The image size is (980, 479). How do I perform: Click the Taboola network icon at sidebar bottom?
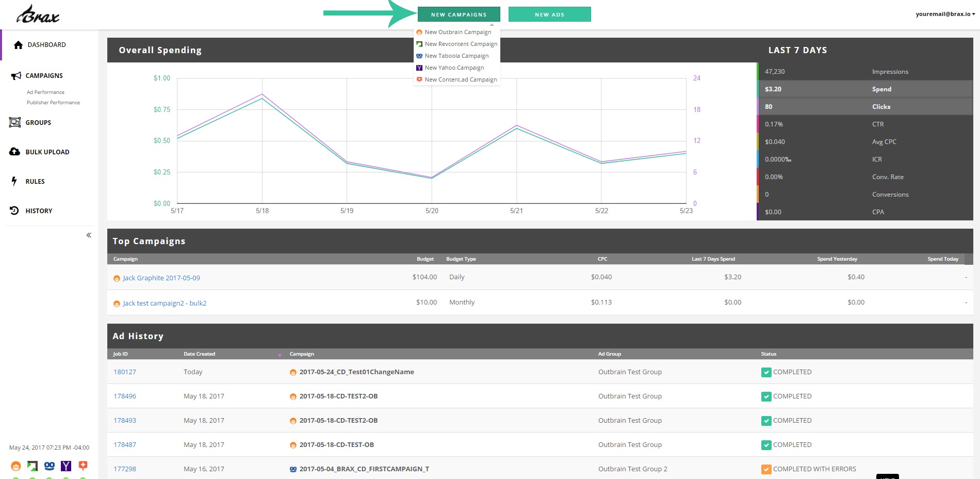point(50,466)
